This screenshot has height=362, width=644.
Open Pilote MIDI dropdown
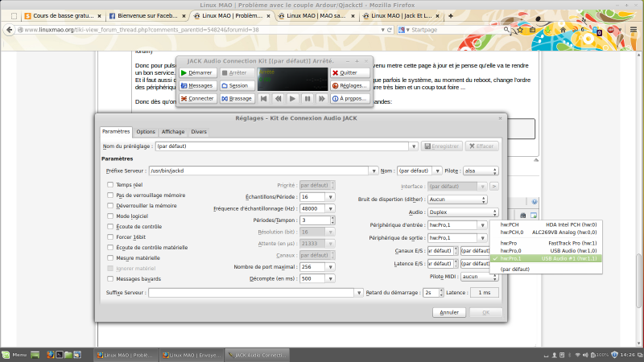[x=479, y=277]
